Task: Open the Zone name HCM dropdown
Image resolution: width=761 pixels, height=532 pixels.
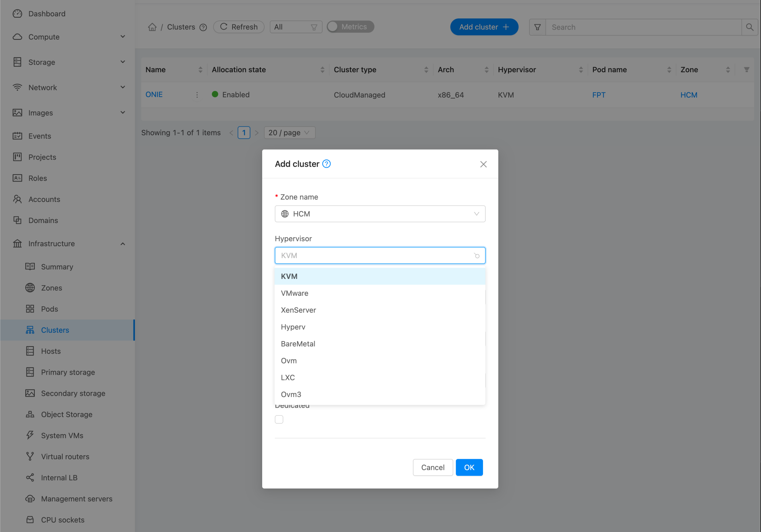Action: (380, 214)
